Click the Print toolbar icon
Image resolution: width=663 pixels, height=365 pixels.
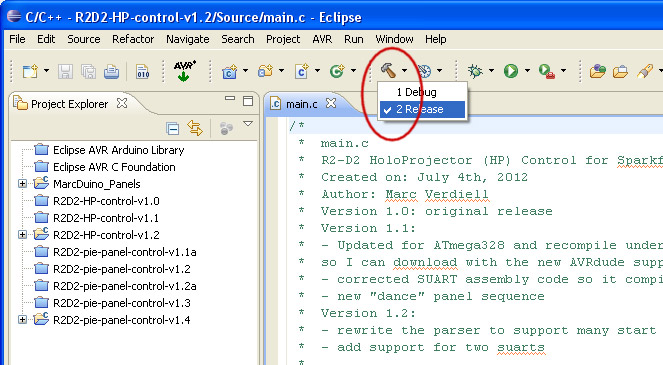pos(111,71)
